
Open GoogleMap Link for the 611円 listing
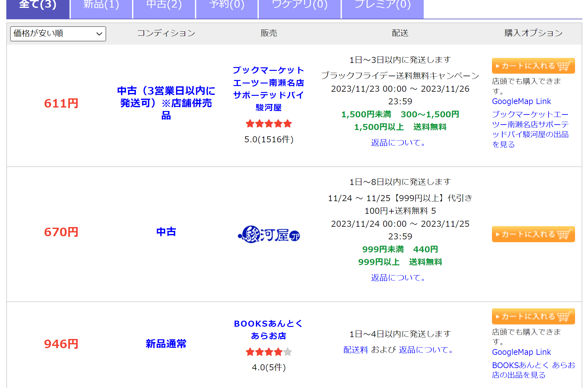point(521,102)
